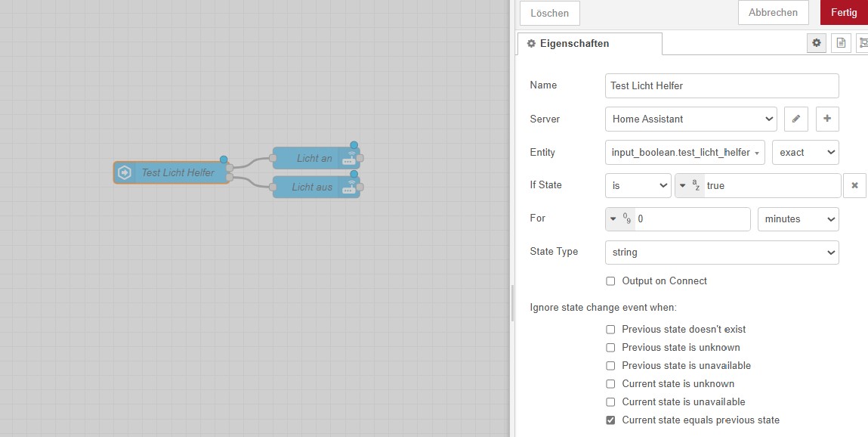Click the service icon on Licht an node
Screen dimensions: 868x437
pyautogui.click(x=349, y=159)
